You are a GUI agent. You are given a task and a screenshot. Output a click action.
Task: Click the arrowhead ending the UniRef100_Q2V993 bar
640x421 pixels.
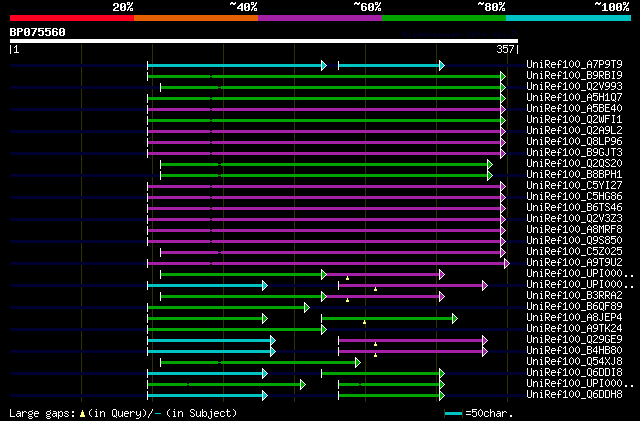pyautogui.click(x=503, y=87)
